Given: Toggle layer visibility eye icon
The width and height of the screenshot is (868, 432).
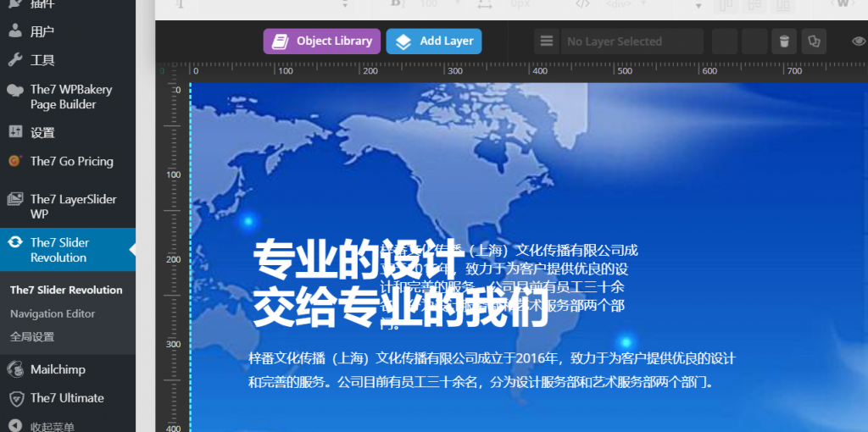Looking at the screenshot, I should (858, 42).
